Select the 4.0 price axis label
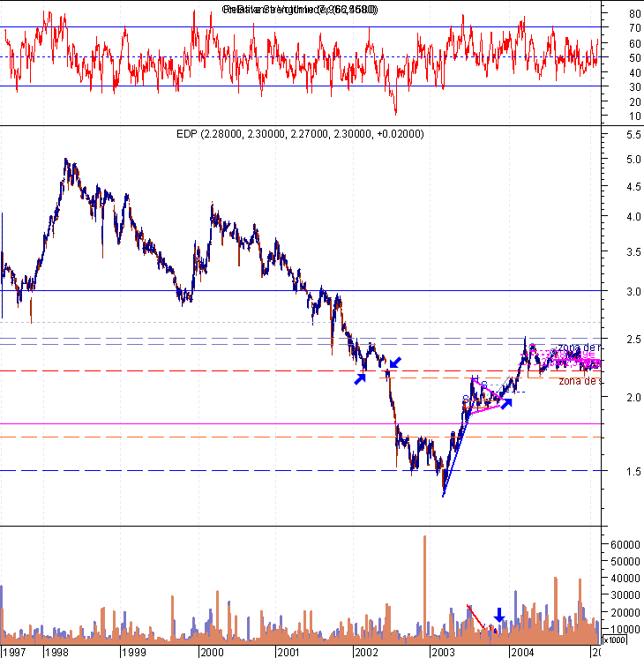644x658 pixels. (633, 217)
